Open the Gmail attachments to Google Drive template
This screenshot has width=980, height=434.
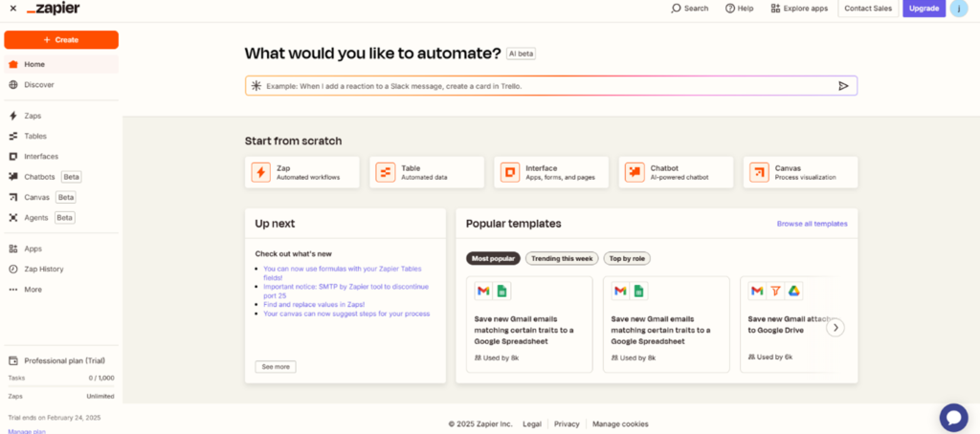(787, 325)
